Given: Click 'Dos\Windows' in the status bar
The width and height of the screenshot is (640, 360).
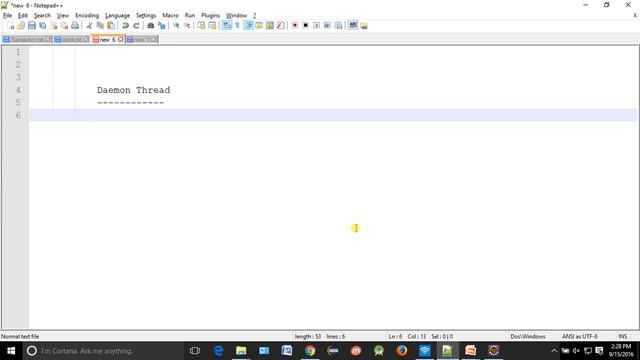Looking at the screenshot, I should pyautogui.click(x=528, y=337).
